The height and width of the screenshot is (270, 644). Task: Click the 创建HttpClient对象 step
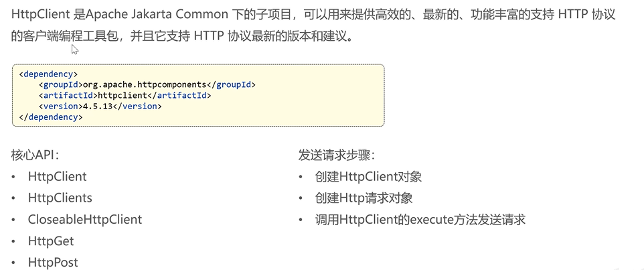[368, 177]
